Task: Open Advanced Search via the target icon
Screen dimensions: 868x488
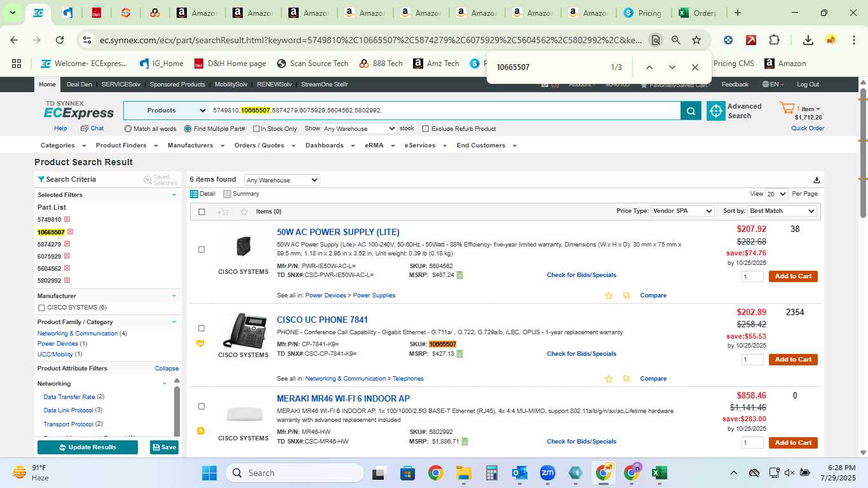Action: [716, 111]
